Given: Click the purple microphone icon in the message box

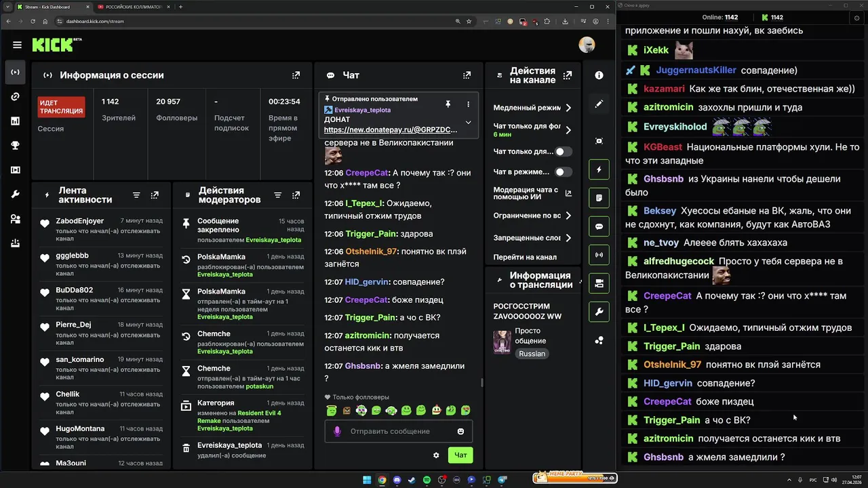Looking at the screenshot, I should (x=337, y=431).
